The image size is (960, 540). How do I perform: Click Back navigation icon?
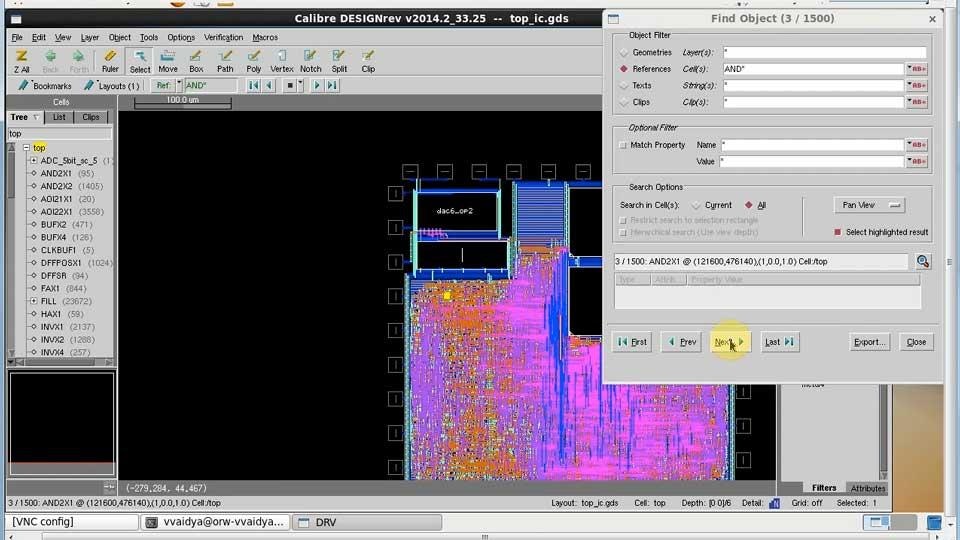(50, 61)
